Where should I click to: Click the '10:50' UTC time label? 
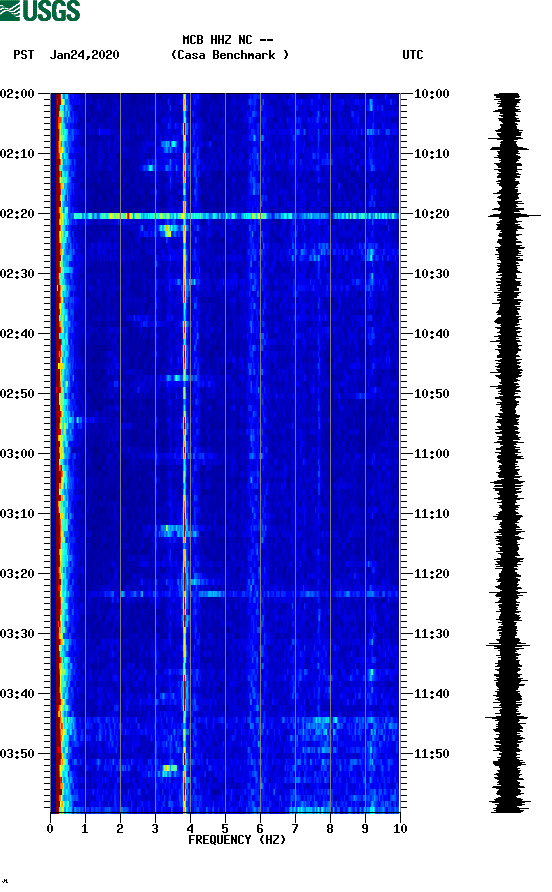tap(431, 394)
